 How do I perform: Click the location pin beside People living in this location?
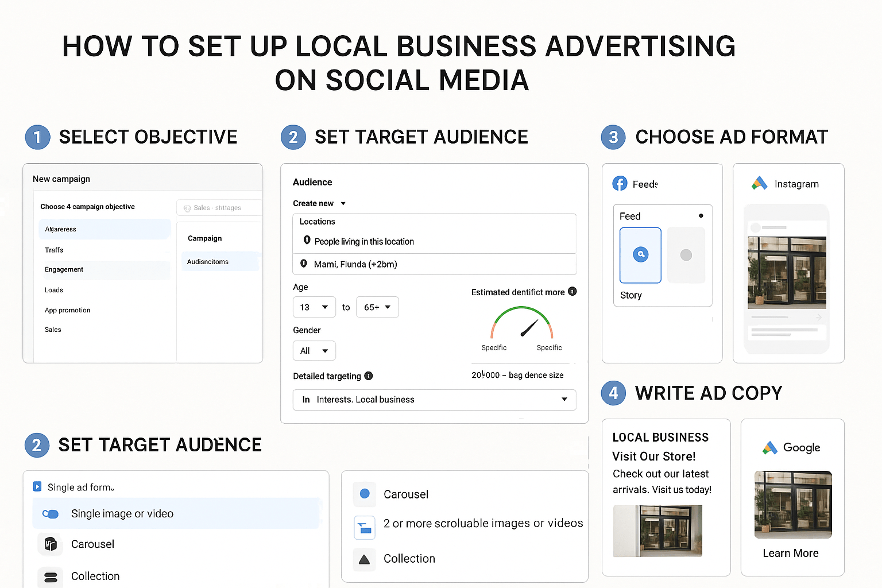click(307, 241)
